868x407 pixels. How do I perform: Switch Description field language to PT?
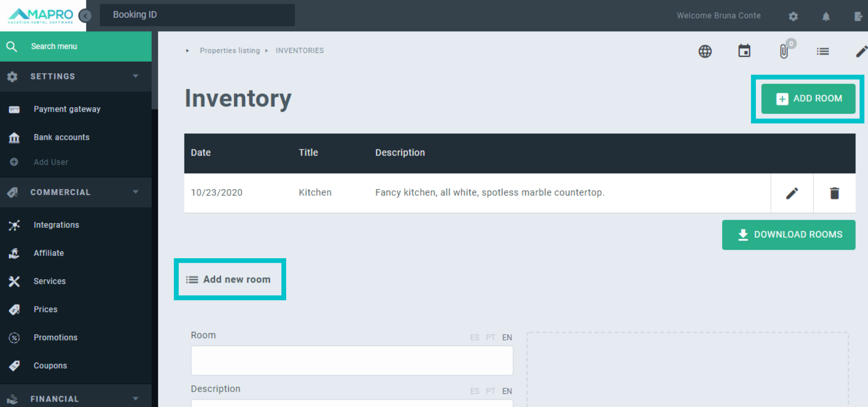click(x=491, y=391)
